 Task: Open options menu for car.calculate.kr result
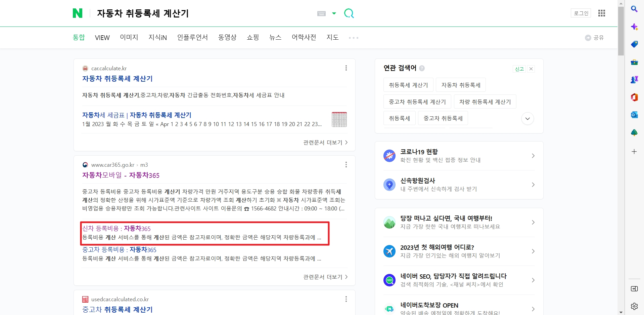click(346, 68)
